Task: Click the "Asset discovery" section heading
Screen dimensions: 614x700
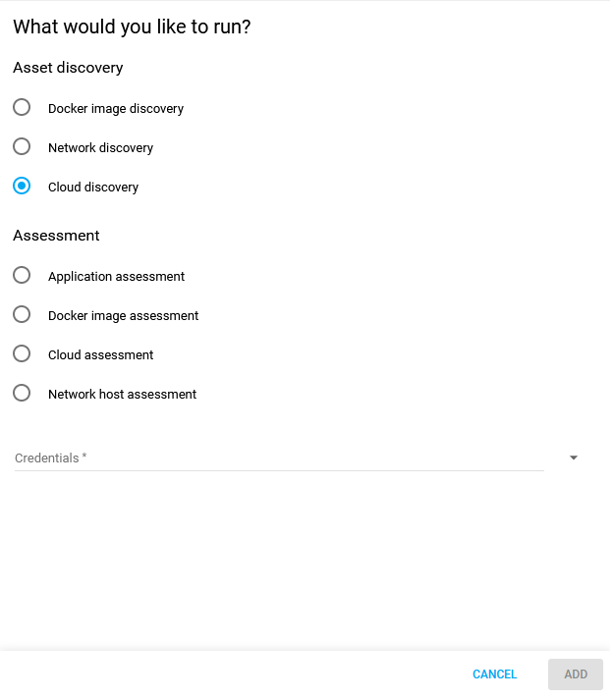Action: click(x=68, y=68)
